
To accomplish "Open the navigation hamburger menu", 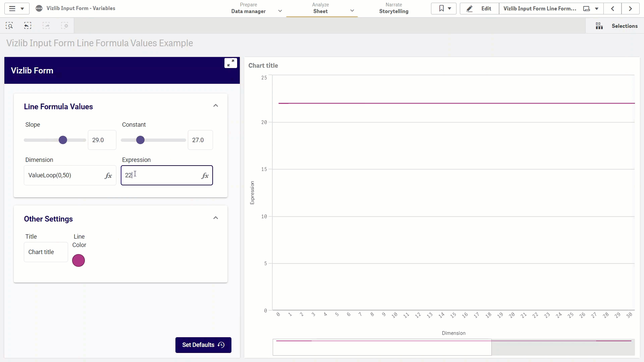I will coord(17,8).
